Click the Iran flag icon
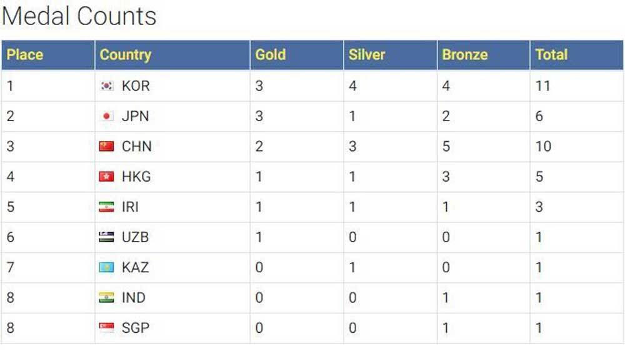Screen dimensions: 625x364 [x=107, y=207]
